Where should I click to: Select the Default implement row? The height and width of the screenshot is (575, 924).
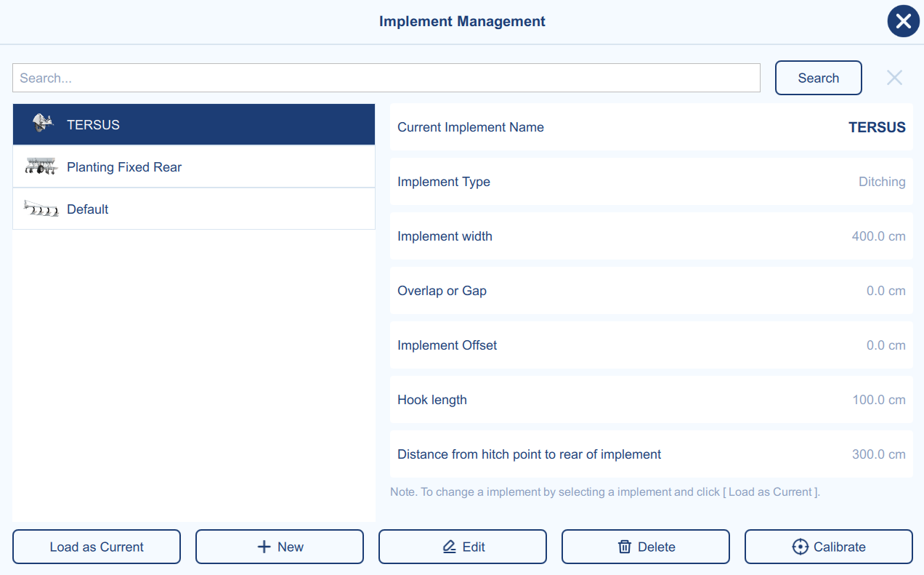pos(194,209)
